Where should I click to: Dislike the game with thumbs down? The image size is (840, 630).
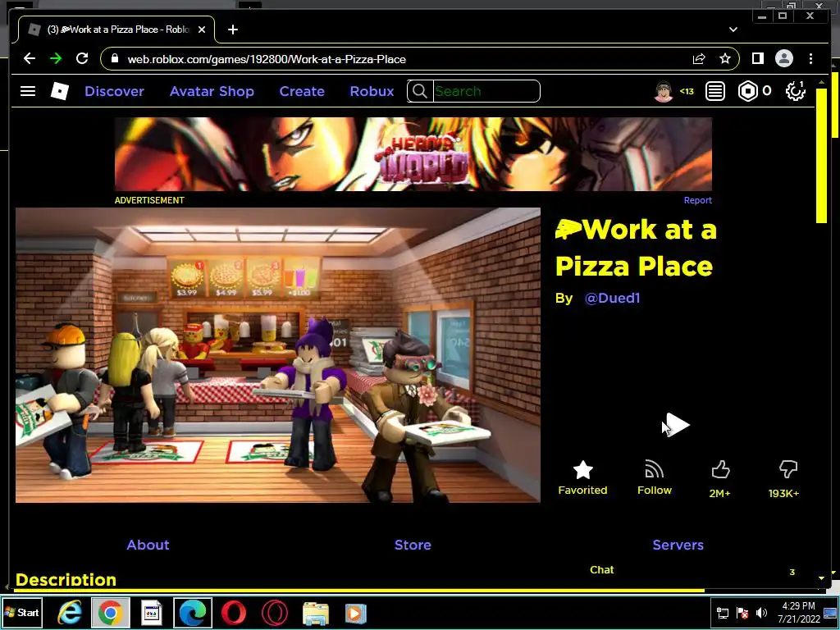pos(788,470)
